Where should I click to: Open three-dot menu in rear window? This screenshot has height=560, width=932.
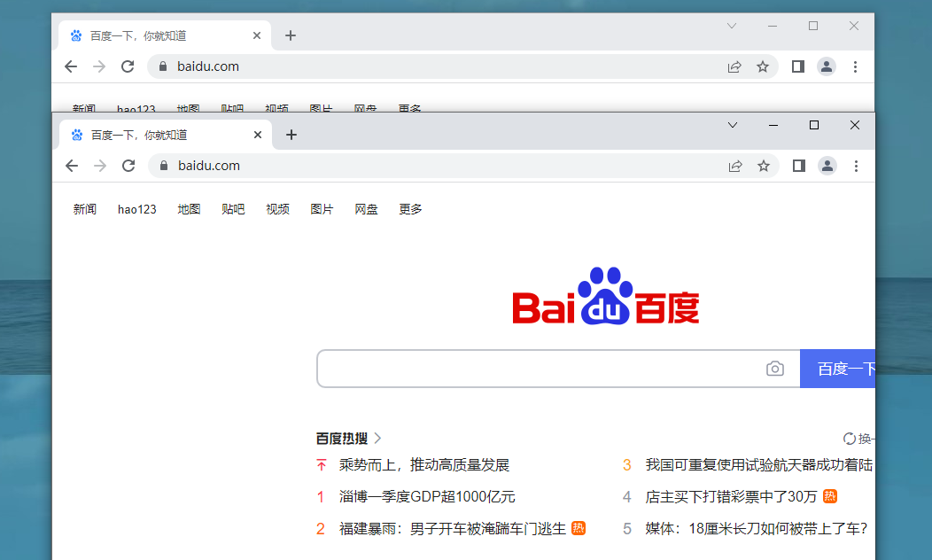pos(855,66)
